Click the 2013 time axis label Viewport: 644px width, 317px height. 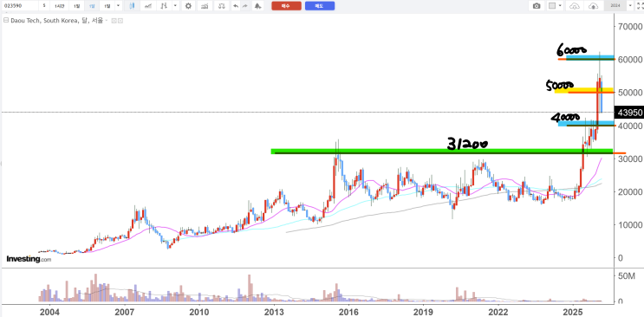point(274,311)
